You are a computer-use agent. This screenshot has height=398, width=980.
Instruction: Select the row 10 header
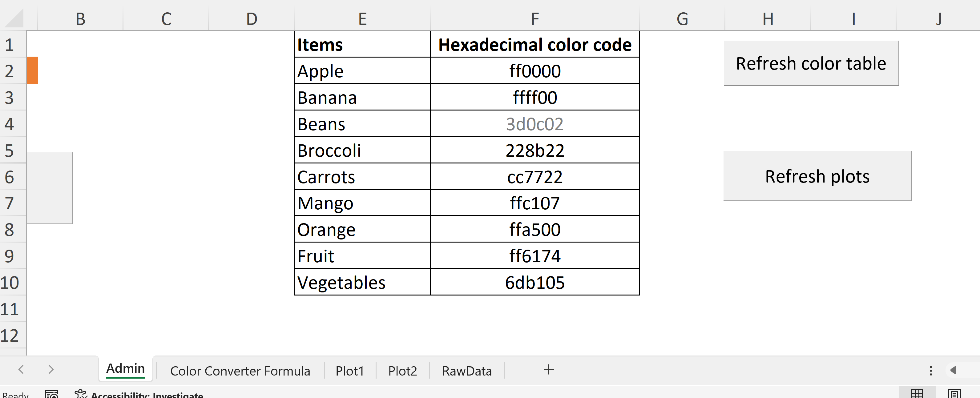10,282
